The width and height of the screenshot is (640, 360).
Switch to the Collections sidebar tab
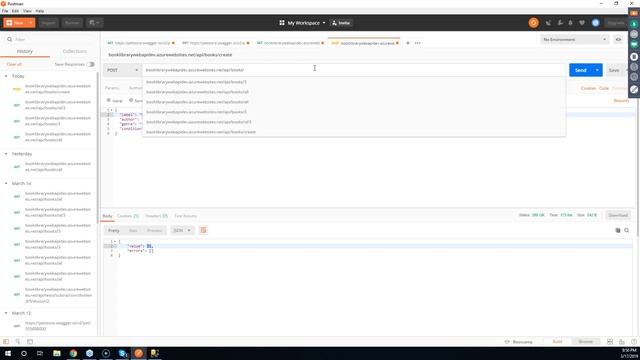pyautogui.click(x=74, y=51)
